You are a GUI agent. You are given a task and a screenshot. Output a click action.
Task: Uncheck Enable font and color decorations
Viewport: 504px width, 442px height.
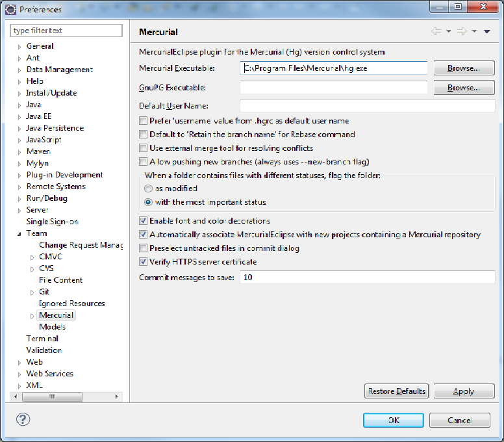click(143, 221)
